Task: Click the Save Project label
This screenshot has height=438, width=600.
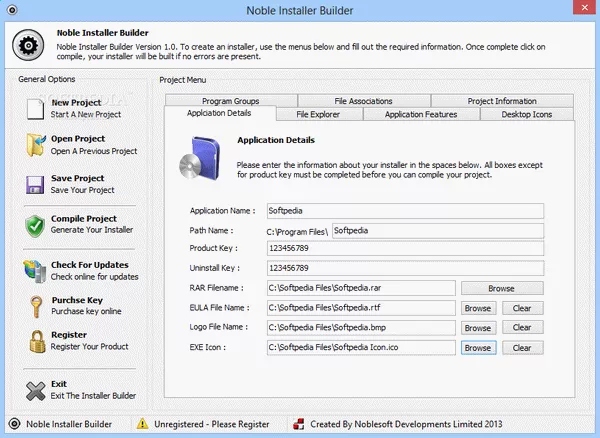Action: (x=78, y=178)
